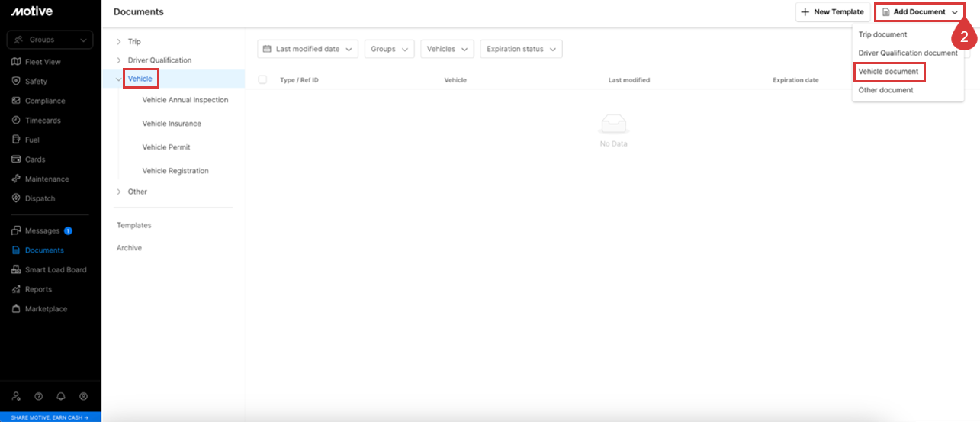Expand the Driver Qualification folder chevron

point(119,60)
